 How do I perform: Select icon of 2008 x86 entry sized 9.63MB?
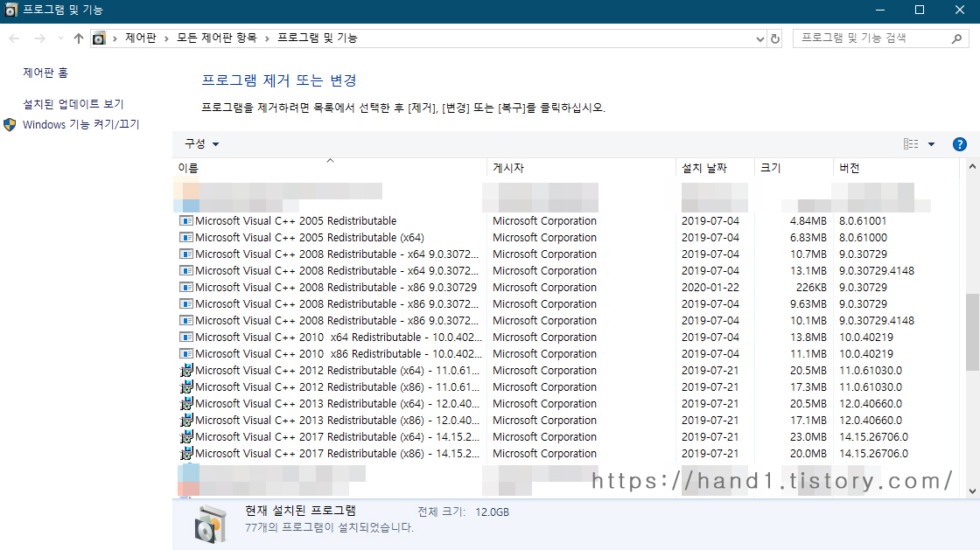pyautogui.click(x=186, y=304)
